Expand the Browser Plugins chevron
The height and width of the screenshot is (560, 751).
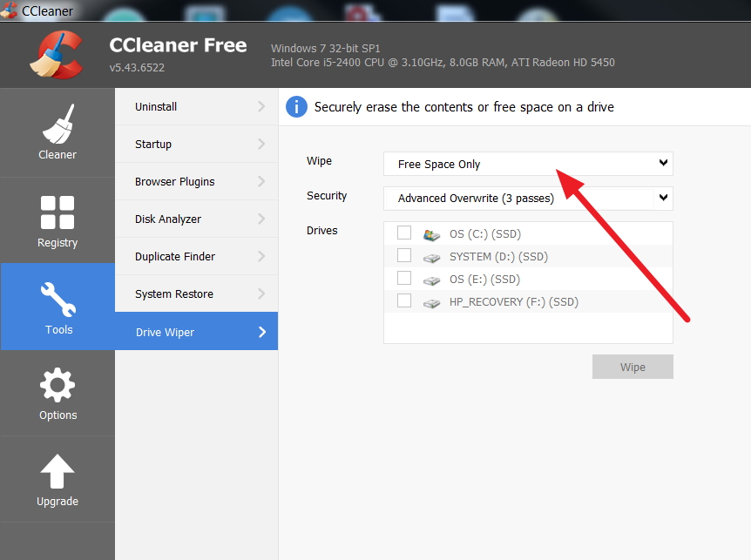coord(261,181)
